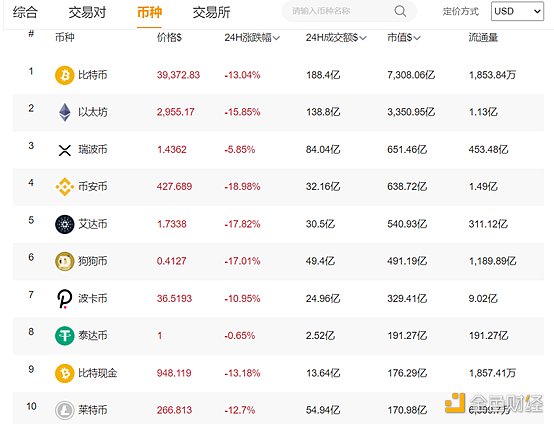The height and width of the screenshot is (424, 554).
Task: Switch to the 交易对 tab
Action: coord(87,12)
